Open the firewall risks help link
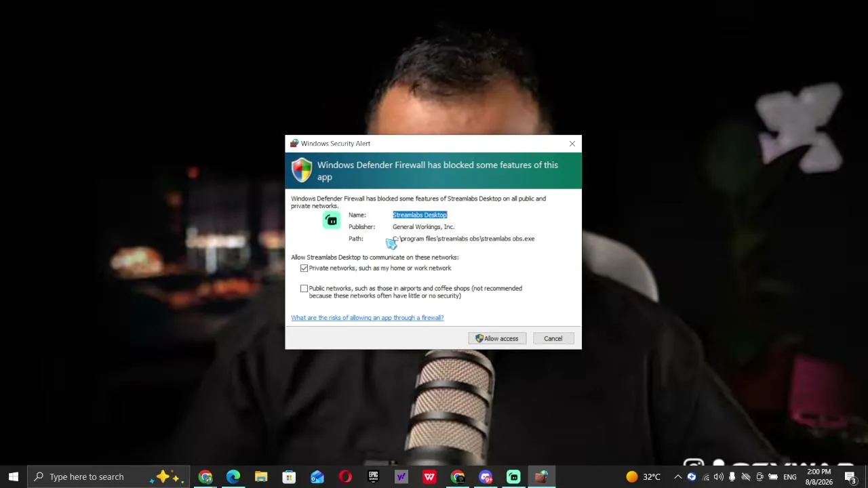Viewport: 868px width, 488px height. [x=368, y=318]
